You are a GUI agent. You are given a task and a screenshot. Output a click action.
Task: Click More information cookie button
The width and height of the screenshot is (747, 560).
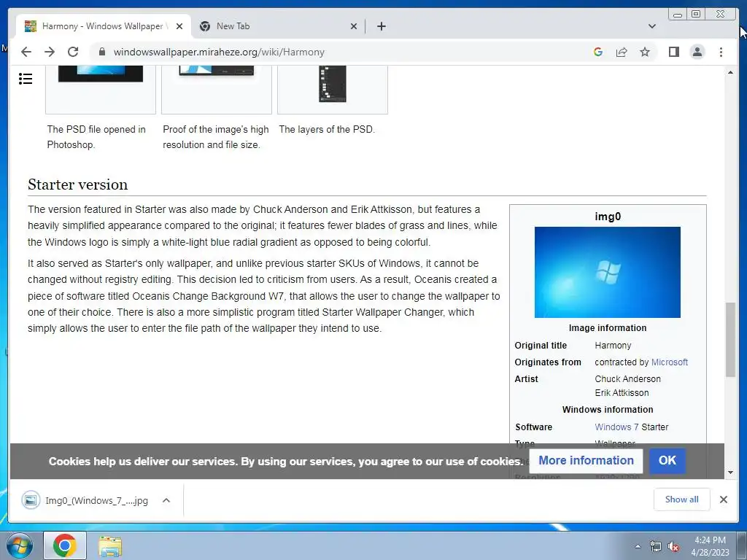pos(586,461)
